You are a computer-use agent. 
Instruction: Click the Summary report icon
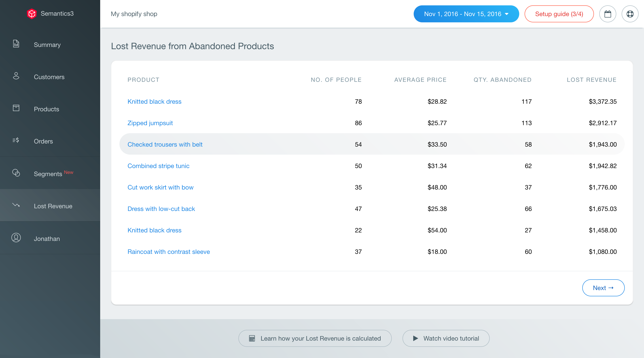tap(16, 44)
